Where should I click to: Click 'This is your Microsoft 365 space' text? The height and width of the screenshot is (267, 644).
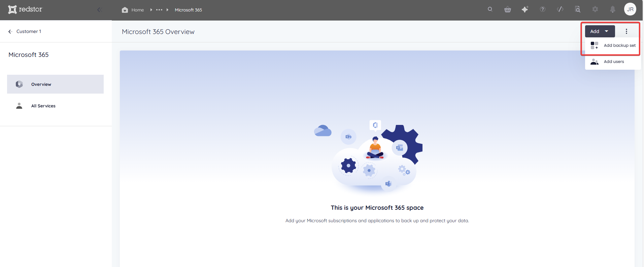click(x=377, y=208)
